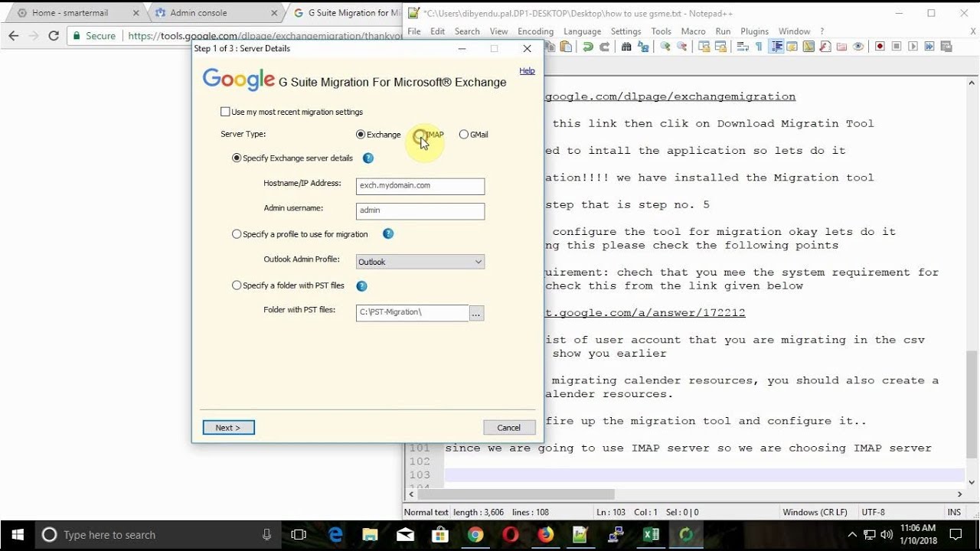Click the Hostname/IP Address field
Image resolution: width=980 pixels, height=551 pixels.
(x=420, y=186)
